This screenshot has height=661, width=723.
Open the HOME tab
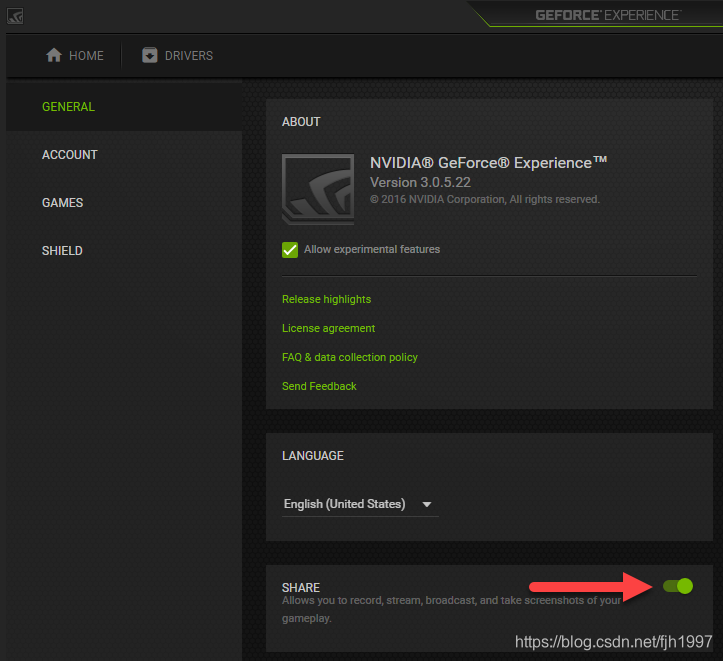pyautogui.click(x=75, y=56)
